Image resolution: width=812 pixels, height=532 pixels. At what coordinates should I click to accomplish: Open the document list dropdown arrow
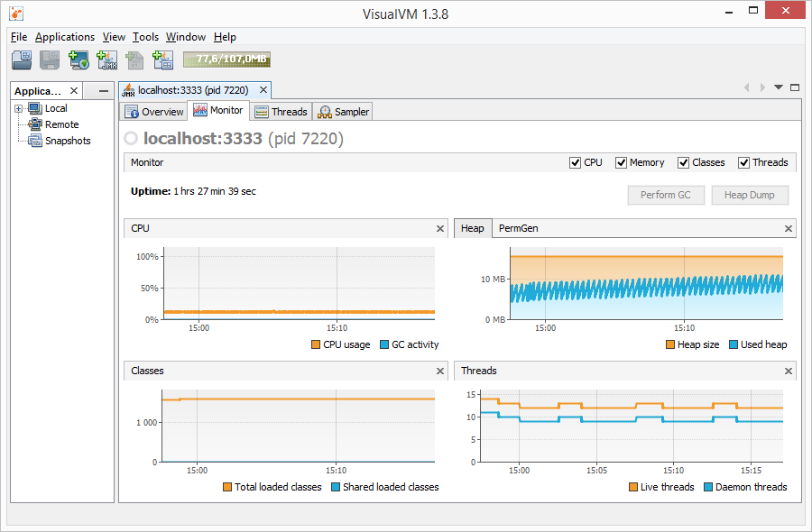tap(779, 87)
